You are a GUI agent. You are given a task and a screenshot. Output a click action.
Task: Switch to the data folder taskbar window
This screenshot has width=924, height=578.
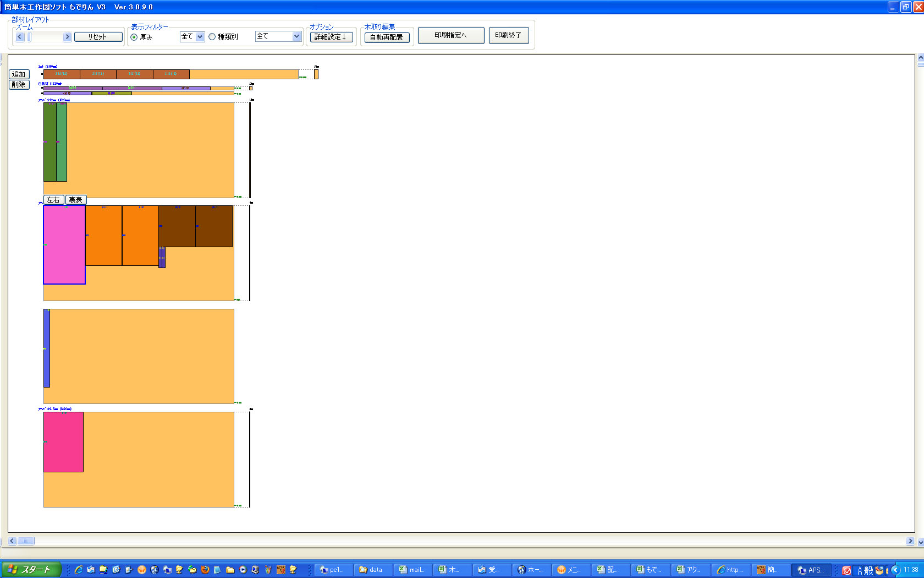(x=371, y=570)
